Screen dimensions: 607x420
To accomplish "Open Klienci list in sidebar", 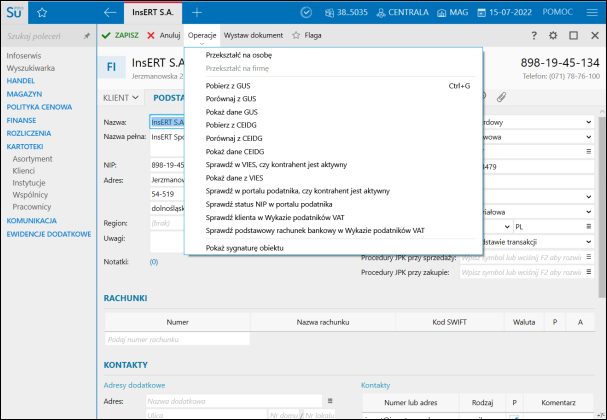I will pyautogui.click(x=24, y=171).
